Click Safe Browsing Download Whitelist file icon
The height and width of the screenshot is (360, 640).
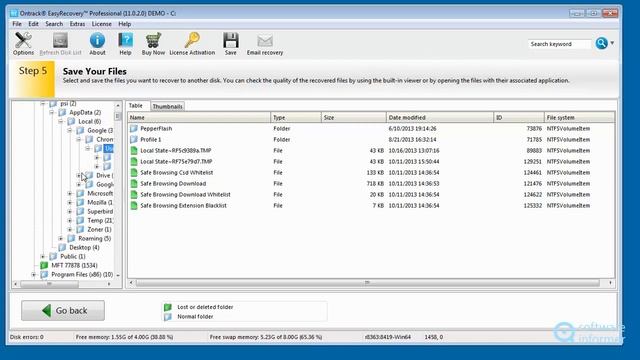[134, 195]
